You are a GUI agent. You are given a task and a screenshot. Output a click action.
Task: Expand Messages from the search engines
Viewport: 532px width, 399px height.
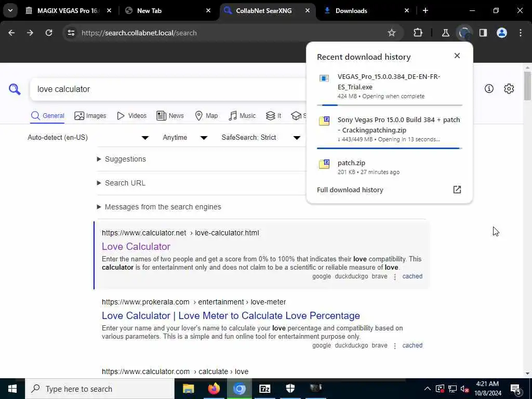point(159,207)
